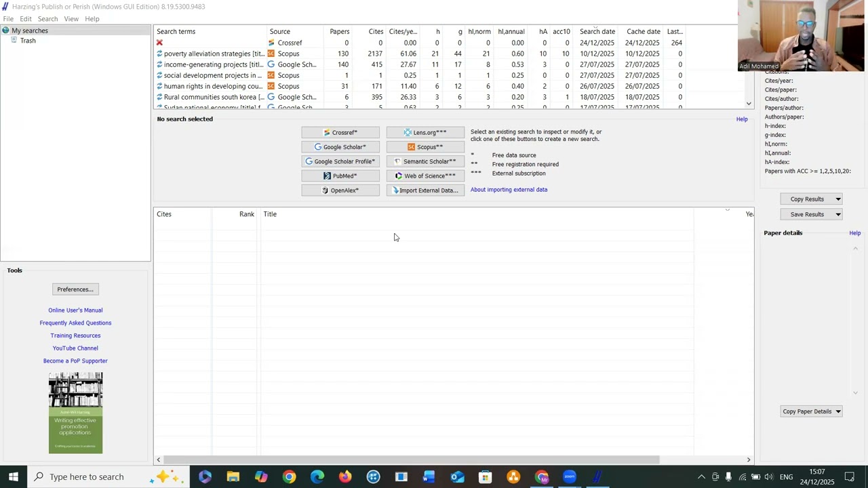Click the red X failed search icon
868x488 pixels.
click(x=160, y=43)
